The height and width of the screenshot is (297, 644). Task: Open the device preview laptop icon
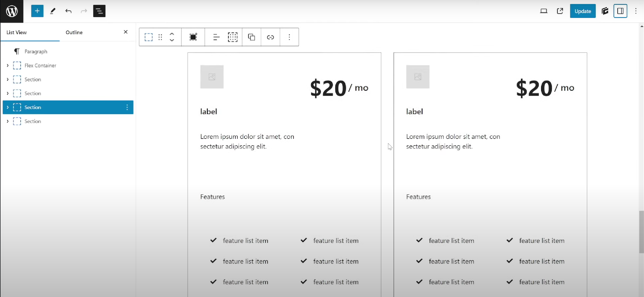[x=544, y=11]
